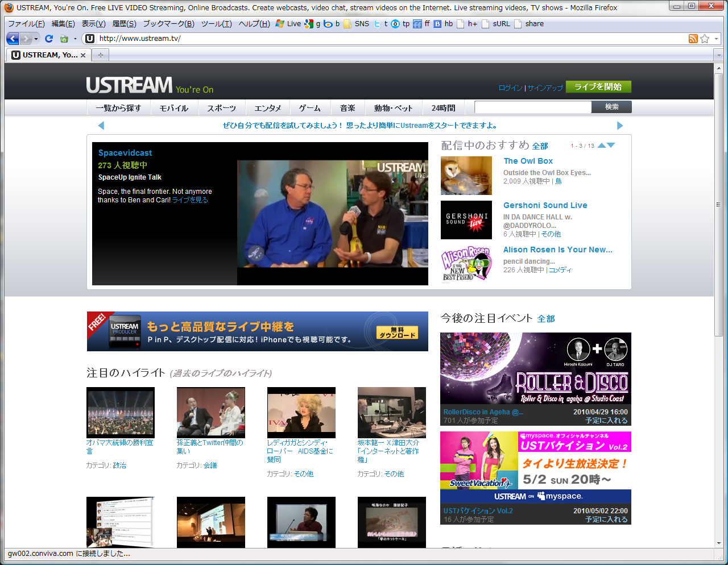Viewport: 728px width, 565px height.
Task: Click the ライブを開始 button
Action: click(x=598, y=86)
